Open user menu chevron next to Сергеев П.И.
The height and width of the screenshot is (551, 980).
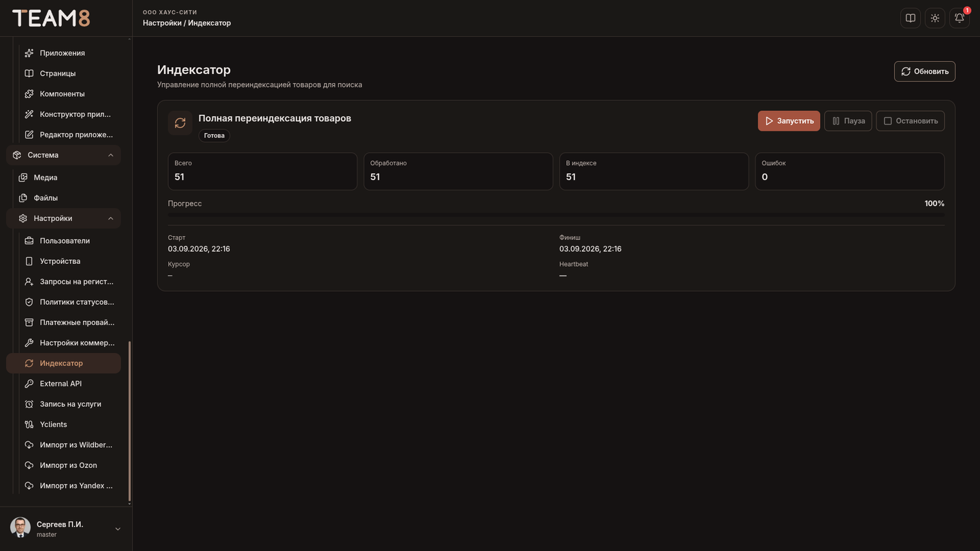pos(118,529)
